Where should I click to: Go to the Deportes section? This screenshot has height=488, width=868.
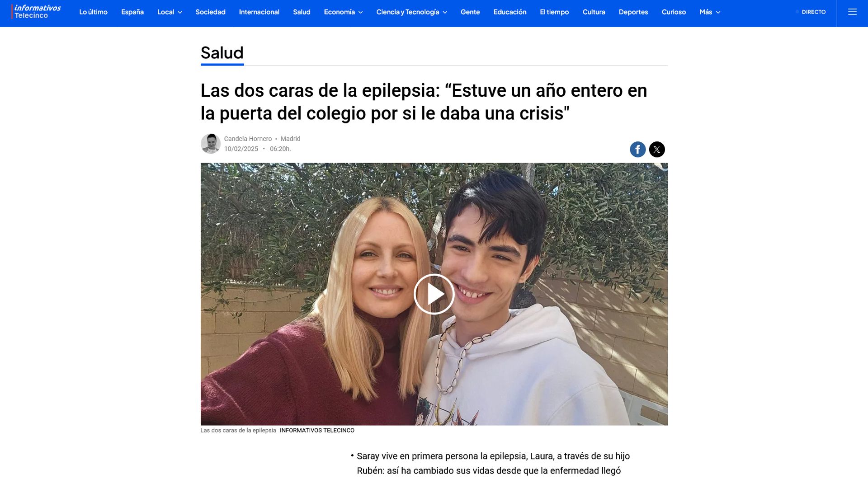pyautogui.click(x=633, y=12)
